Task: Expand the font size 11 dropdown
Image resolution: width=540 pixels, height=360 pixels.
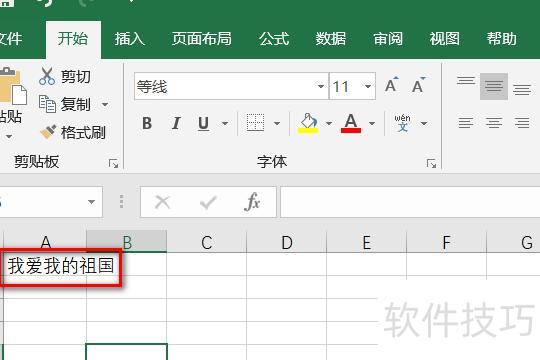Action: [x=368, y=86]
